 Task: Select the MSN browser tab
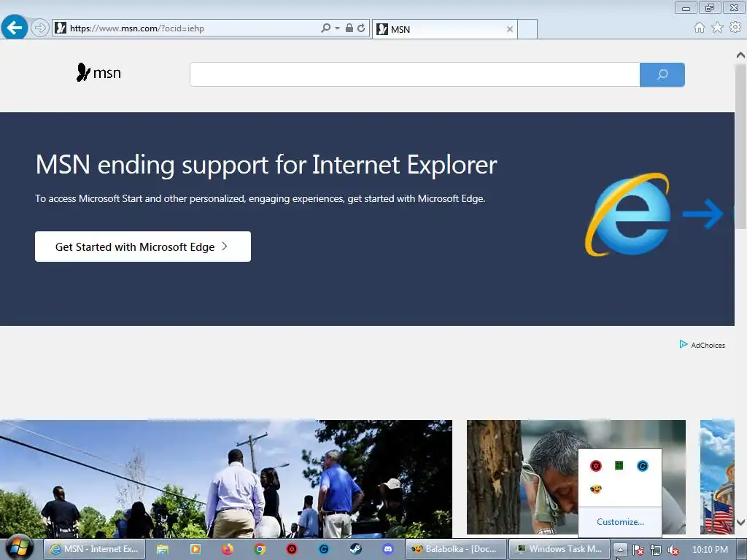click(x=444, y=29)
